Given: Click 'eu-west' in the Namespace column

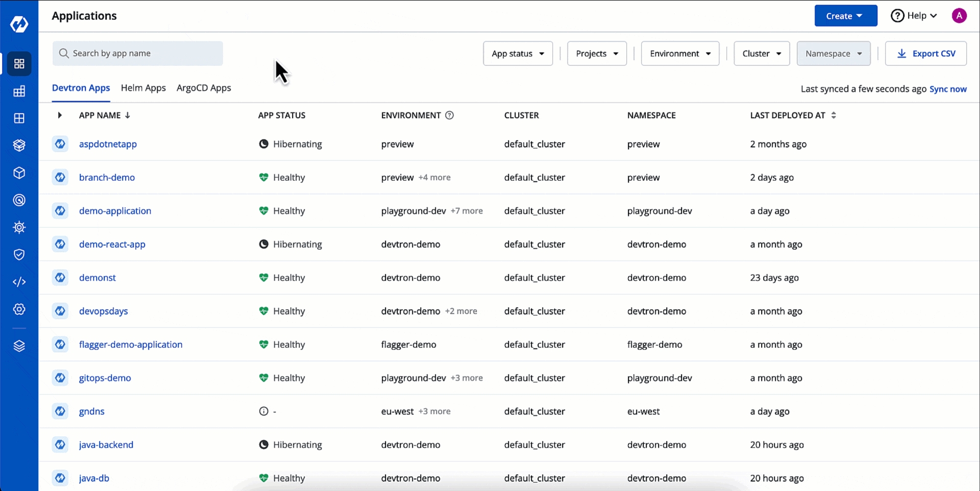Looking at the screenshot, I should pos(643,411).
